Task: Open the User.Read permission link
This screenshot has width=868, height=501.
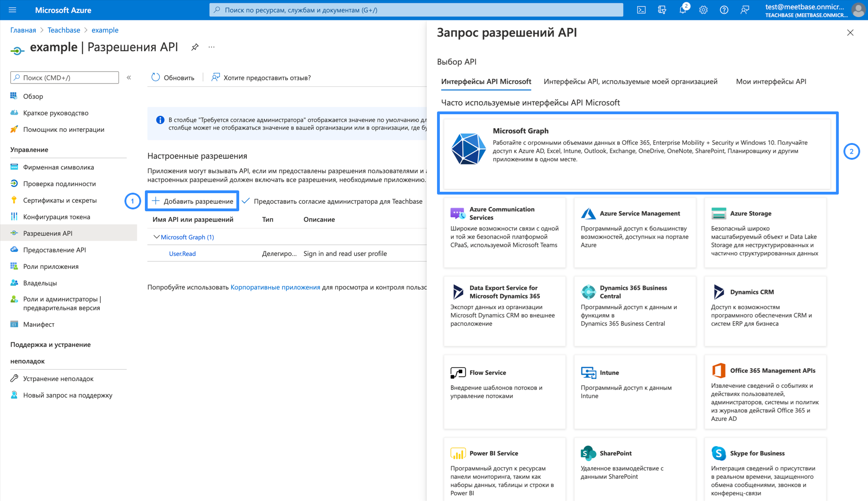Action: pos(182,254)
